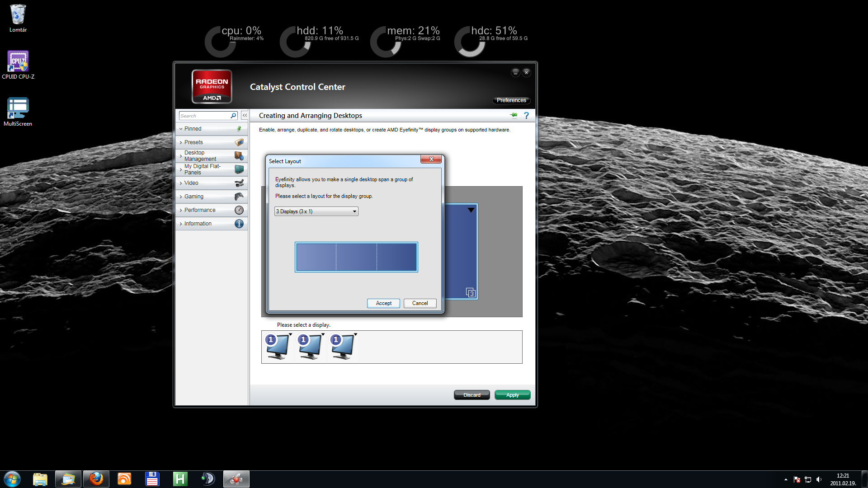
Task: Click the Performance gauge icon
Action: pyautogui.click(x=239, y=210)
